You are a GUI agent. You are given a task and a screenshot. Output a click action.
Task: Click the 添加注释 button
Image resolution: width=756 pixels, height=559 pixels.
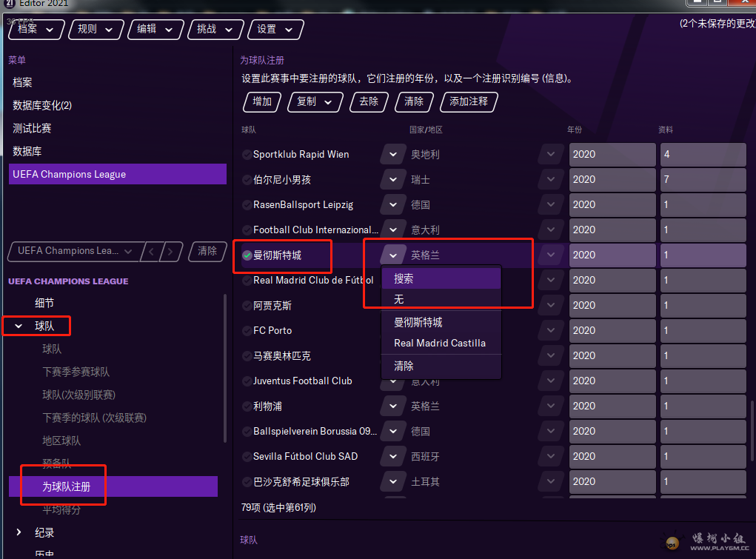coord(469,101)
